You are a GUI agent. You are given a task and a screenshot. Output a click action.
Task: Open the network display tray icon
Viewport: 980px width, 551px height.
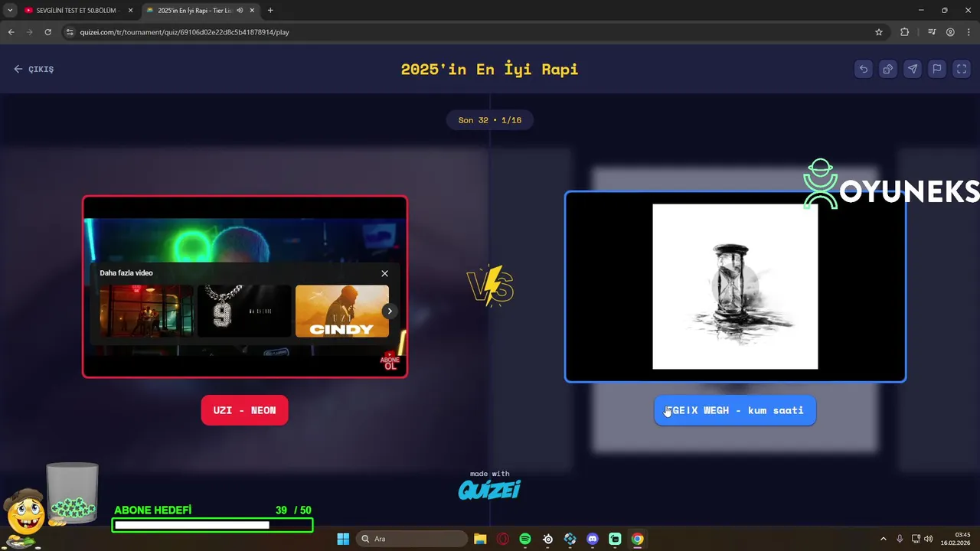(916, 539)
